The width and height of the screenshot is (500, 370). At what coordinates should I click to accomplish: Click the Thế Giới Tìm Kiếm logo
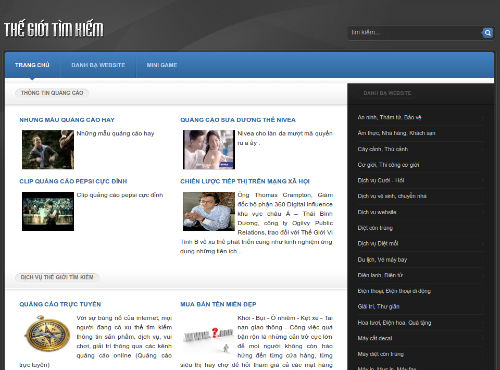click(x=54, y=29)
